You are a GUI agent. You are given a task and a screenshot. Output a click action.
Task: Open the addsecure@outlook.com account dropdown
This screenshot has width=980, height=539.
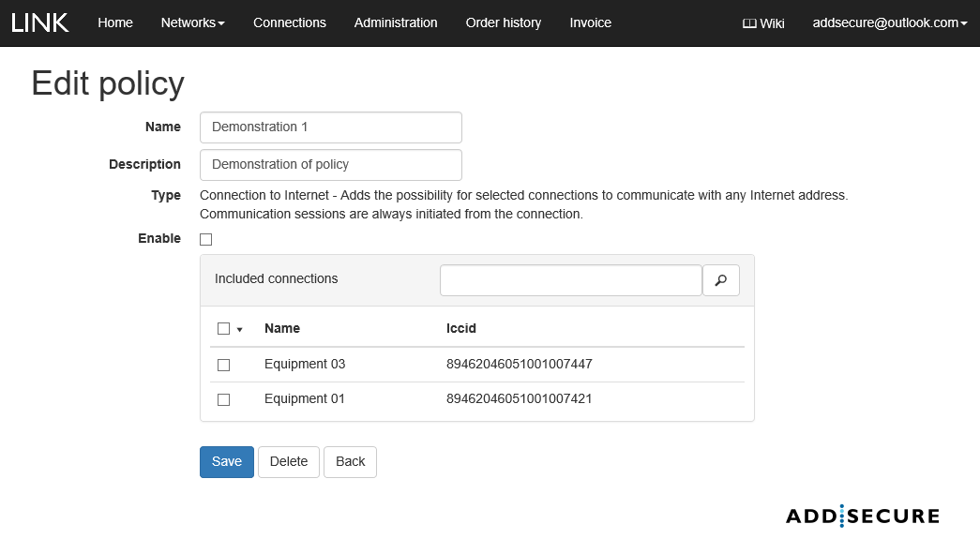(x=889, y=23)
